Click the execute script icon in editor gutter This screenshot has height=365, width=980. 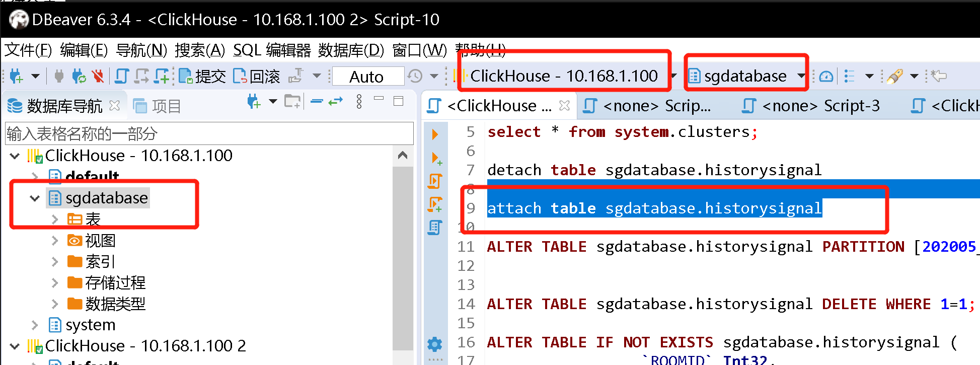click(x=435, y=181)
